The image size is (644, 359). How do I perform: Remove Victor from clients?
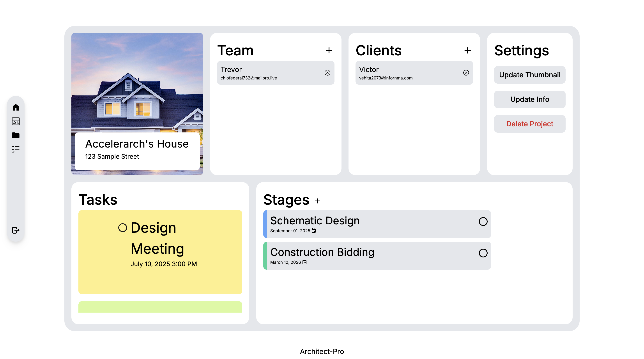[466, 73]
